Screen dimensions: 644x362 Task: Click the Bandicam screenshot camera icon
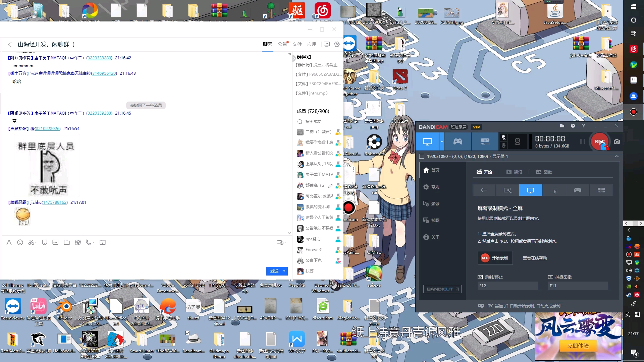point(616,141)
